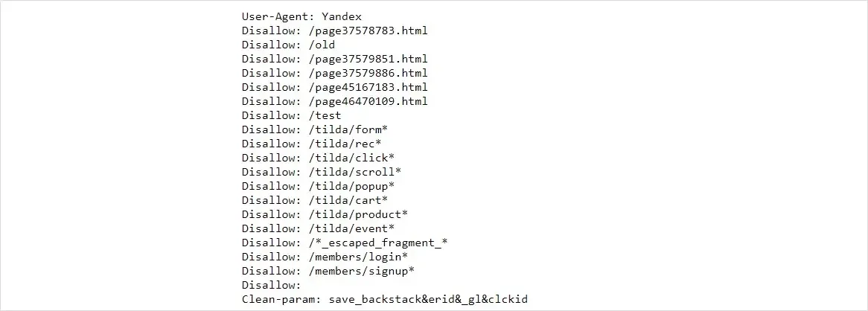Click the Clean-param save_backstack line
The image size is (868, 311).
point(384,299)
